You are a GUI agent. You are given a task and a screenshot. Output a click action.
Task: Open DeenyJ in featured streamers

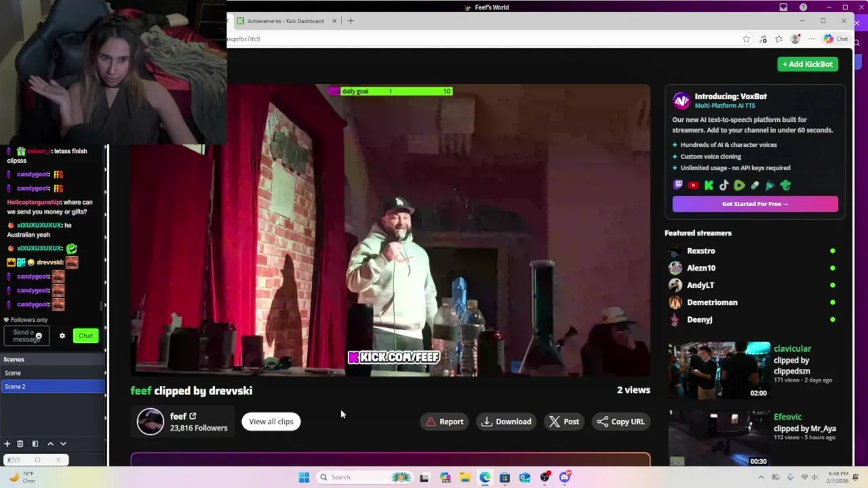pyautogui.click(x=700, y=319)
